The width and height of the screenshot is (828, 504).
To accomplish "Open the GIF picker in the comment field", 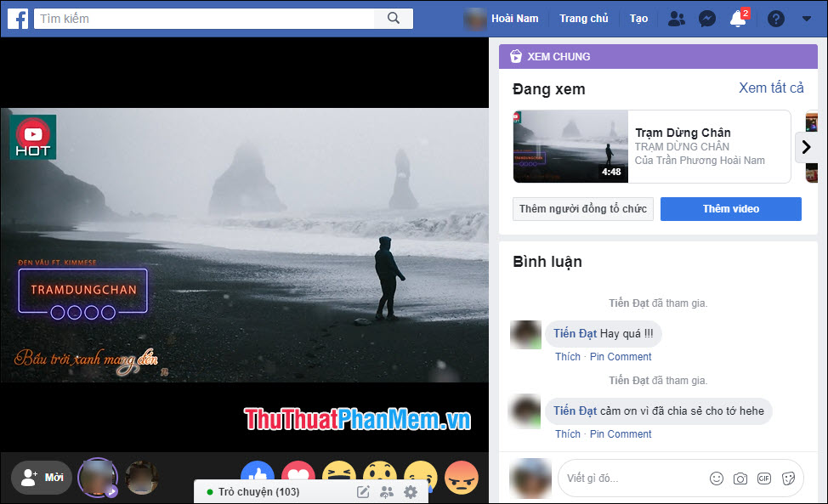I will click(764, 478).
